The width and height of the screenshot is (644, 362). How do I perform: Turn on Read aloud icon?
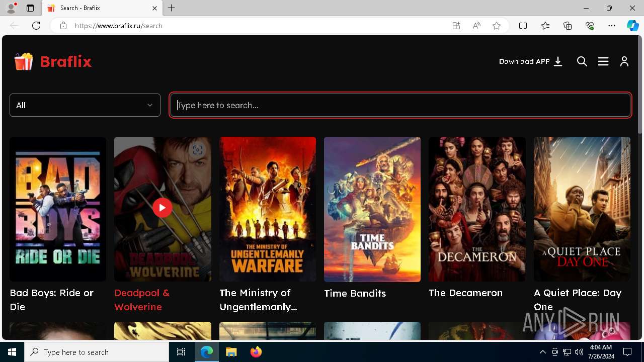pyautogui.click(x=476, y=26)
